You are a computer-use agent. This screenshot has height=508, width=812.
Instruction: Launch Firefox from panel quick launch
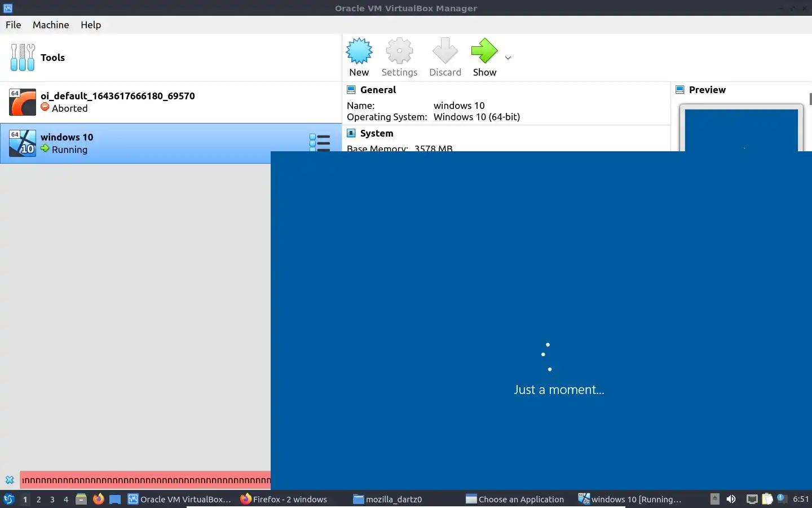pyautogui.click(x=98, y=499)
